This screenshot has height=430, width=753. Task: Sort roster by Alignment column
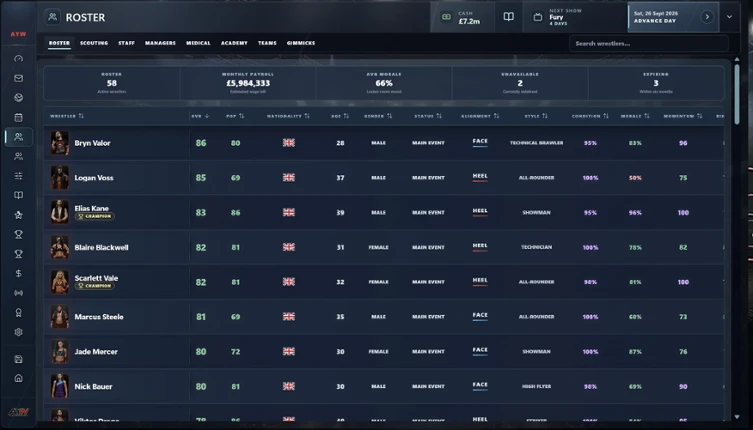(480, 116)
